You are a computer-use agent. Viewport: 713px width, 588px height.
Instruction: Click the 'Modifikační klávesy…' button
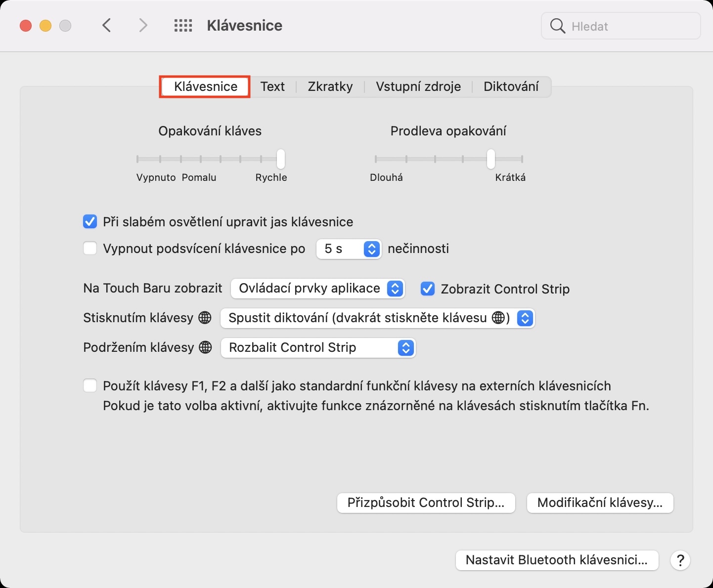[x=600, y=503]
